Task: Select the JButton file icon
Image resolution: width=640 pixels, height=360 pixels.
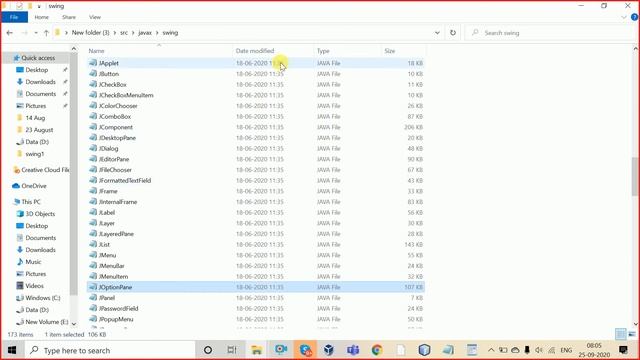Action: 93,73
